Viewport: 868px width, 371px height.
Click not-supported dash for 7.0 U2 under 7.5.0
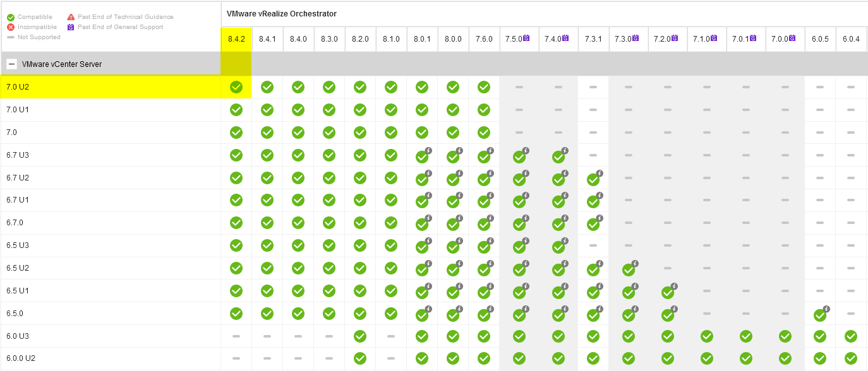(519, 87)
